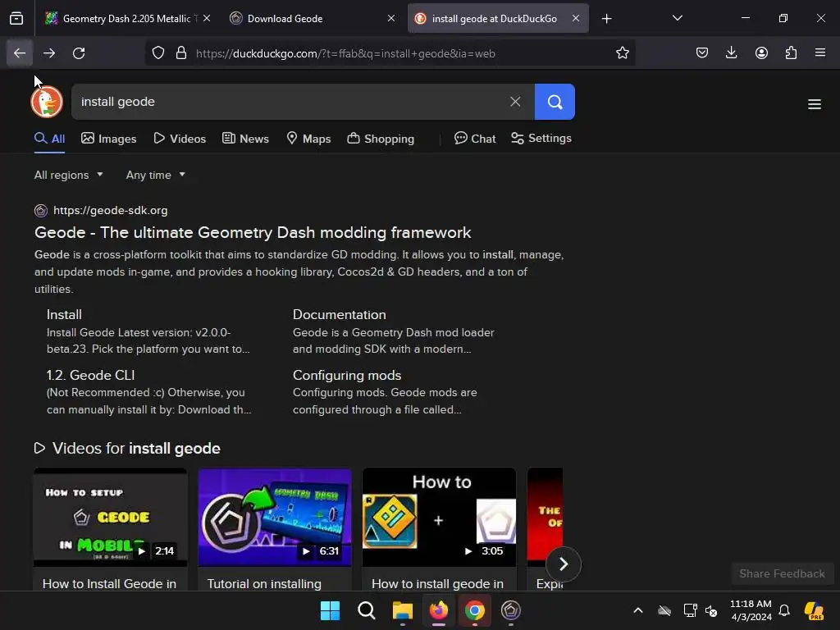
Task: List all tabs with the chevron button
Action: pos(677,19)
